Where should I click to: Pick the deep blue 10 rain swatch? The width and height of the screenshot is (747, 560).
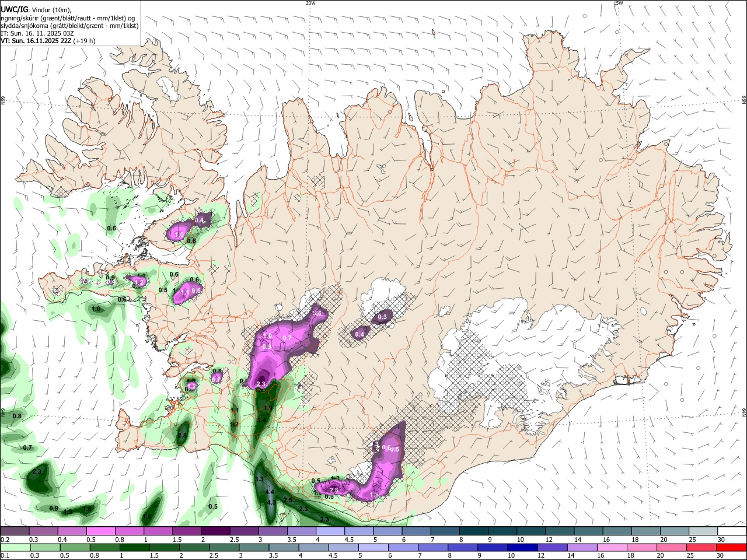[x=523, y=547]
